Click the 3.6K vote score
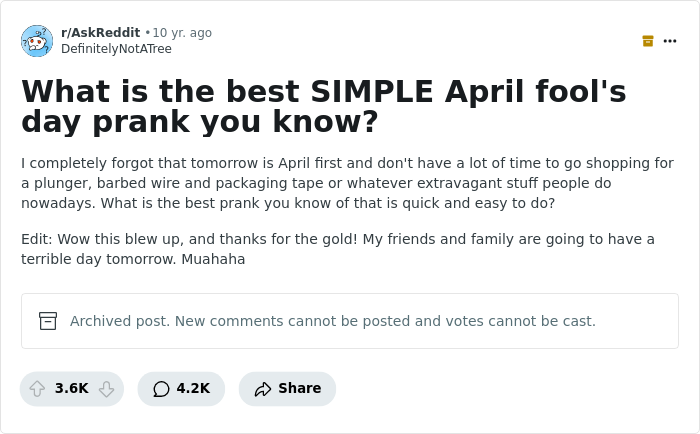 click(x=72, y=389)
